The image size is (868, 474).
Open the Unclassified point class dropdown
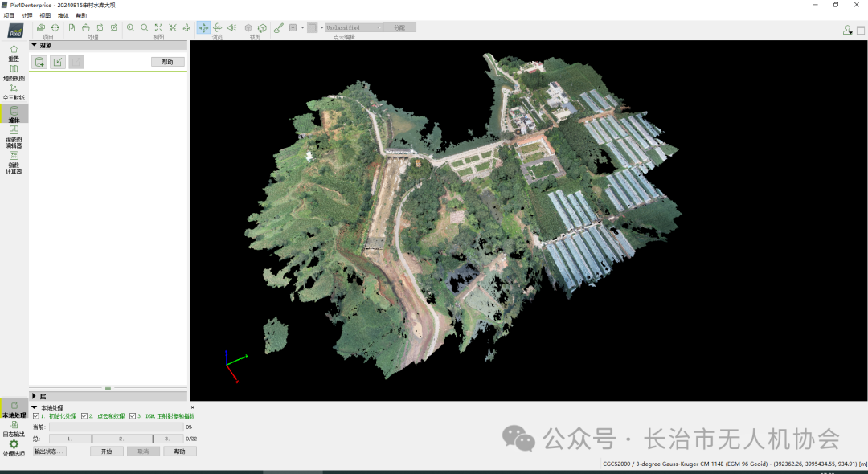[353, 27]
